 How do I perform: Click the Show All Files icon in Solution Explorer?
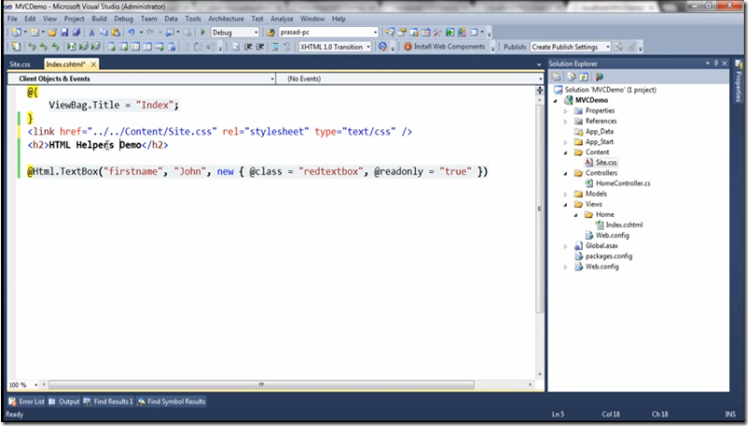point(571,77)
